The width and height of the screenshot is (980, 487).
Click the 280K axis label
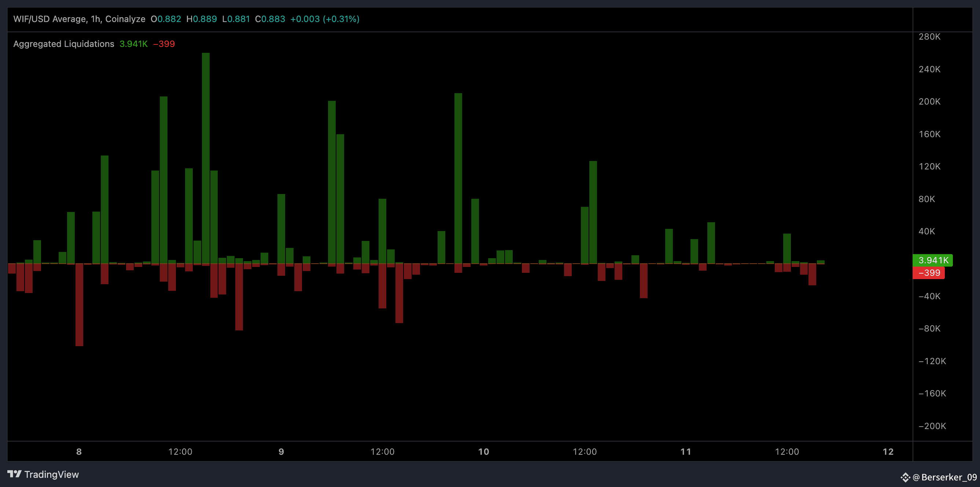pos(929,37)
